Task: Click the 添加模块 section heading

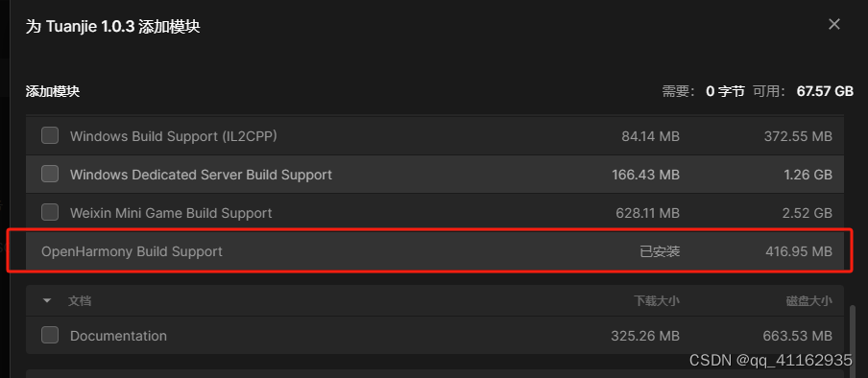Action: (x=53, y=91)
